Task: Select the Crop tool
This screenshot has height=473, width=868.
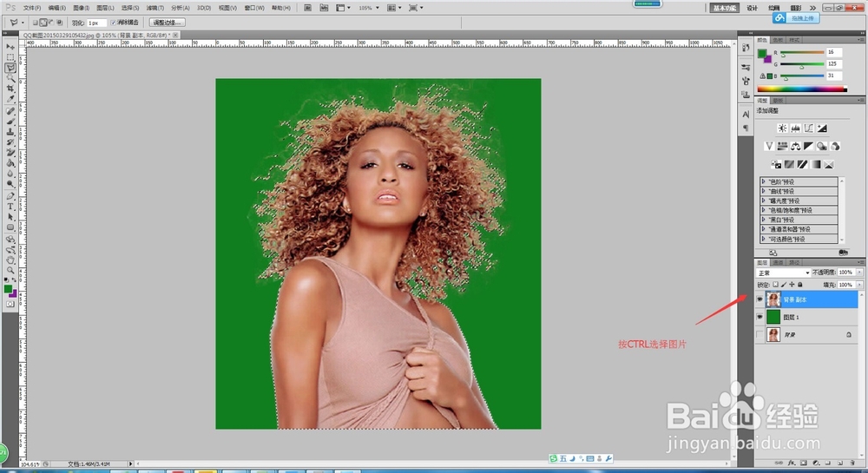Action: [10, 89]
